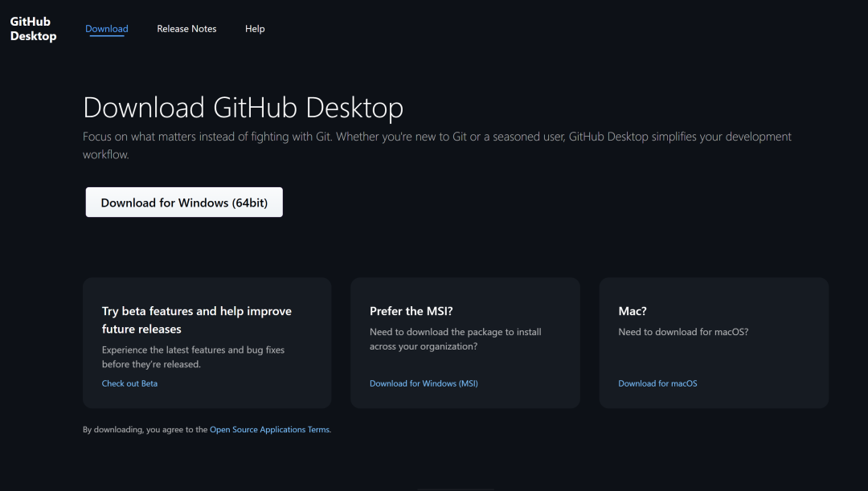Image resolution: width=868 pixels, height=491 pixels.
Task: Click the 'Mac?' card heading
Action: coord(633,311)
